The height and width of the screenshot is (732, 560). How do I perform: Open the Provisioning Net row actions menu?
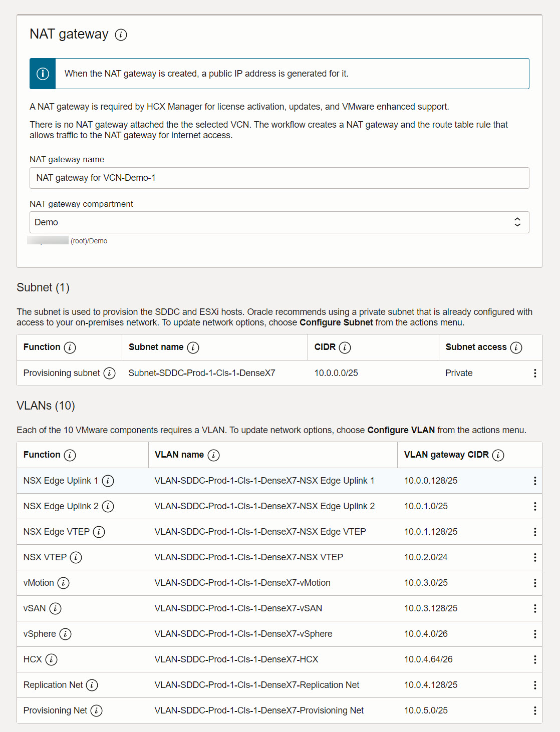click(x=534, y=710)
